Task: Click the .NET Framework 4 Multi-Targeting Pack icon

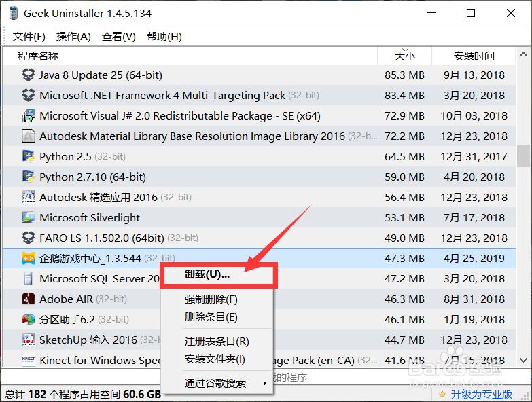Action: coord(28,95)
